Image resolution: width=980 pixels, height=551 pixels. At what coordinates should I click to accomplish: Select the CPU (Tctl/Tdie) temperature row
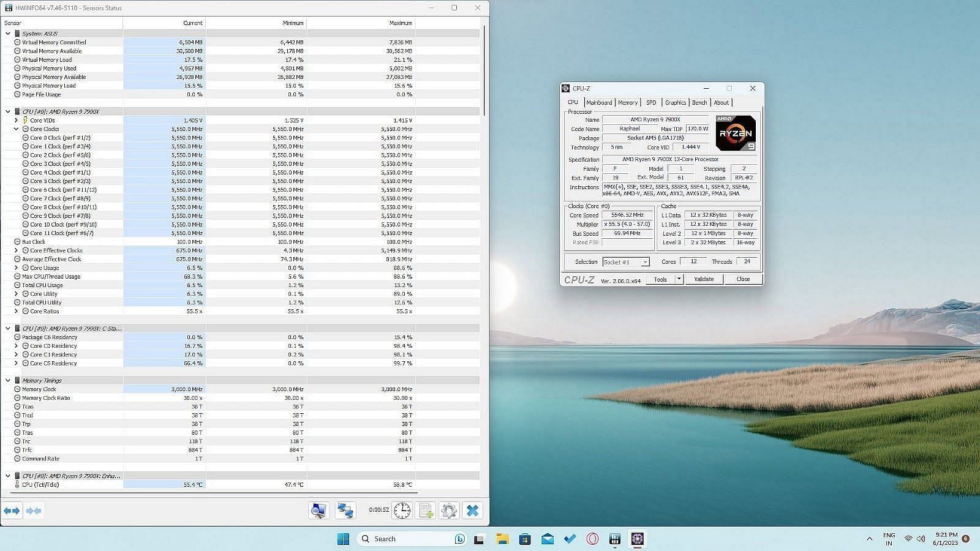[240, 484]
